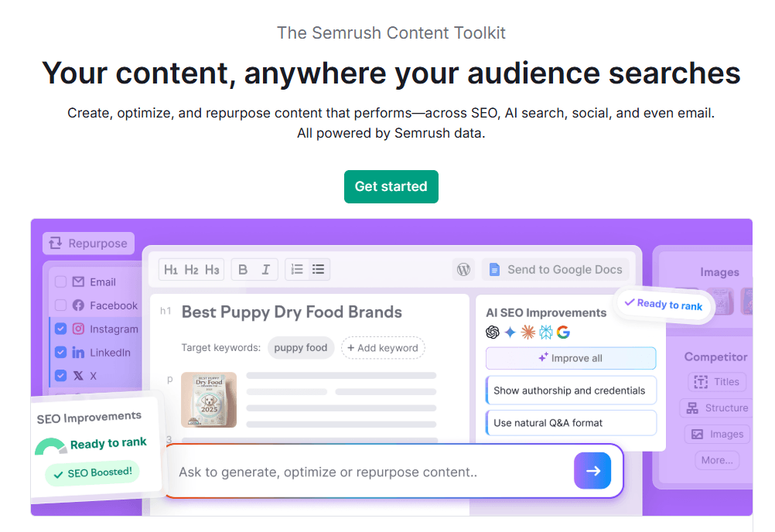Click the SEO score gauge in SEO Improvements
Screen dimensions: 775x532
50,446
